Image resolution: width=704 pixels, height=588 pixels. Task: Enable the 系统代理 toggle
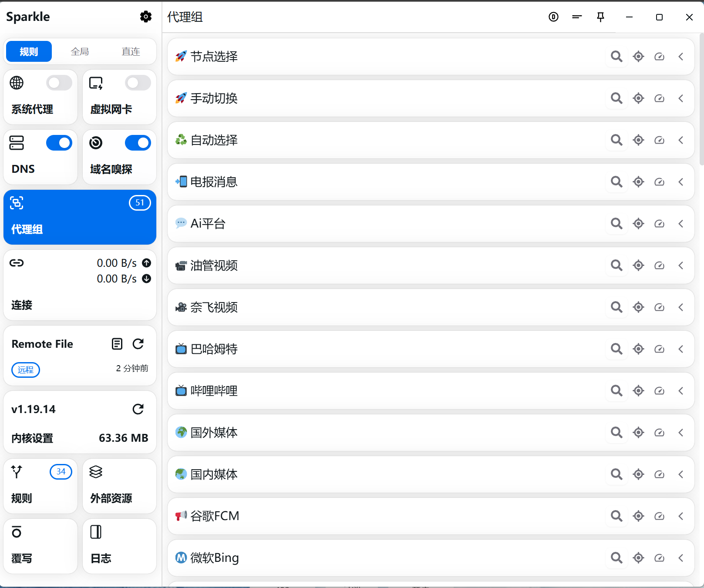(59, 83)
